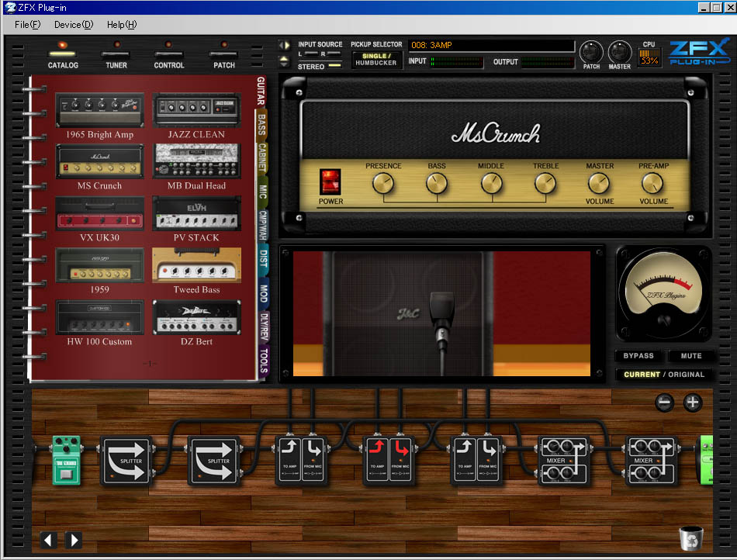
Task: Click the MASTER VOLUME knob on amp
Action: click(x=599, y=183)
